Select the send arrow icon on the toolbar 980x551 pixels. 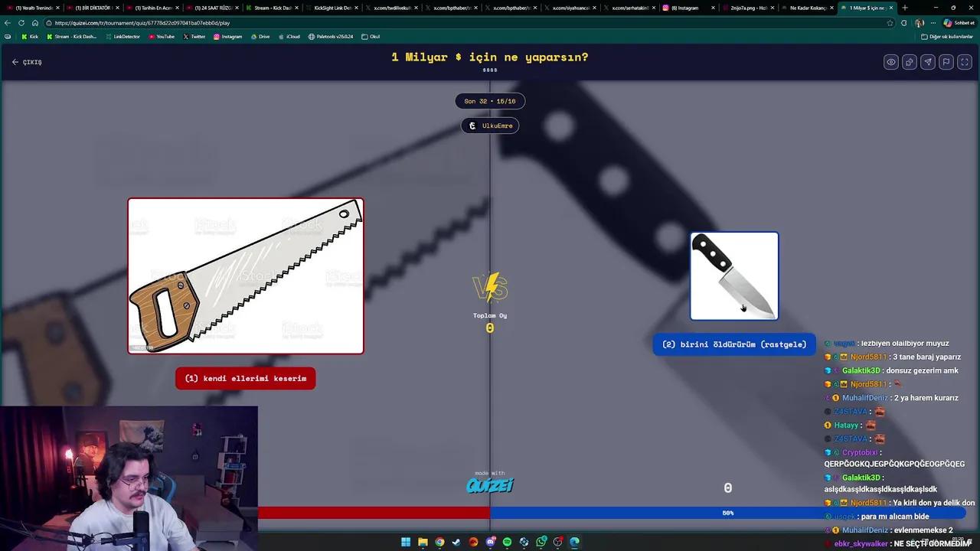(x=927, y=62)
